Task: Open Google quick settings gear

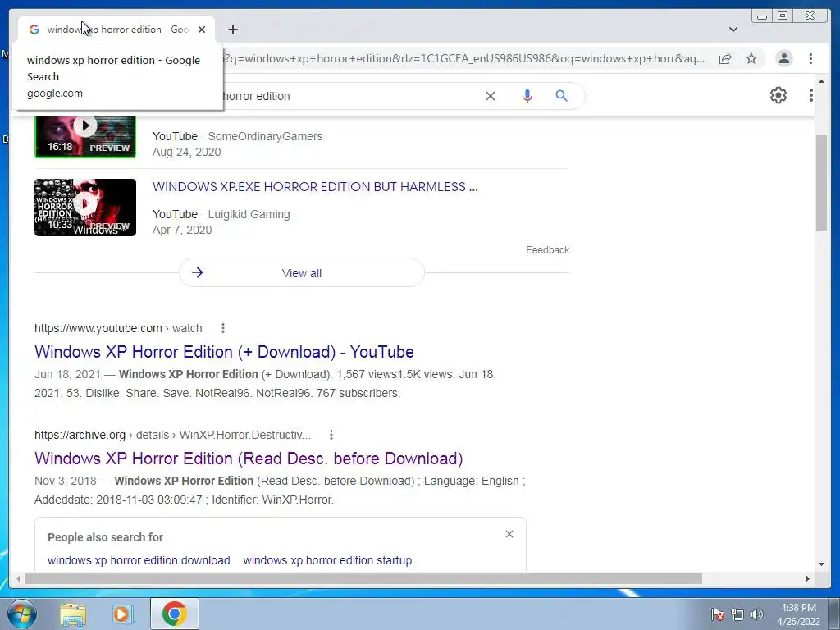Action: pos(778,95)
